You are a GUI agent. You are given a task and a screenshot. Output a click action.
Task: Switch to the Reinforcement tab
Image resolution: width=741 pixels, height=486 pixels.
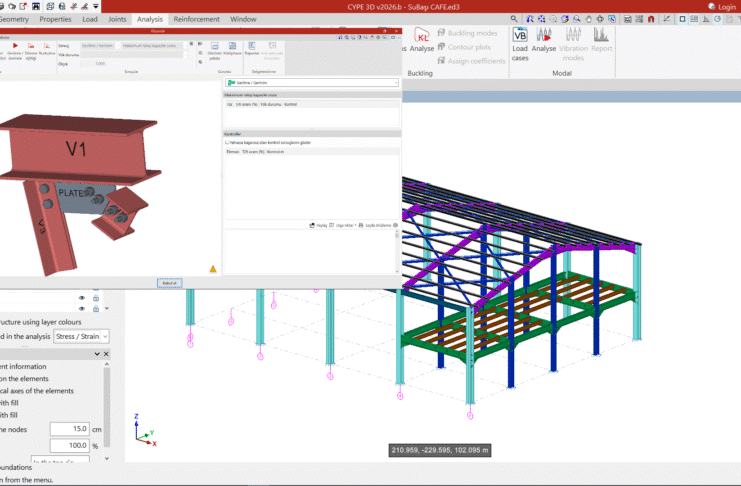pos(196,19)
